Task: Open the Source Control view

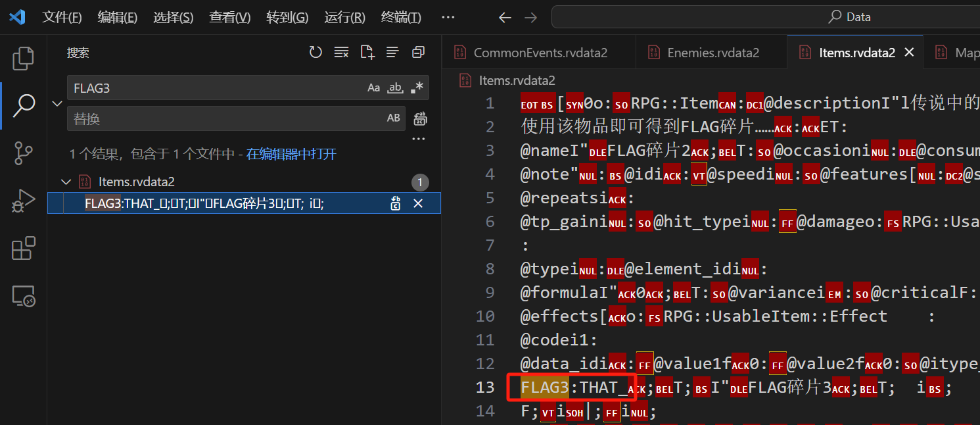Action: [24, 153]
